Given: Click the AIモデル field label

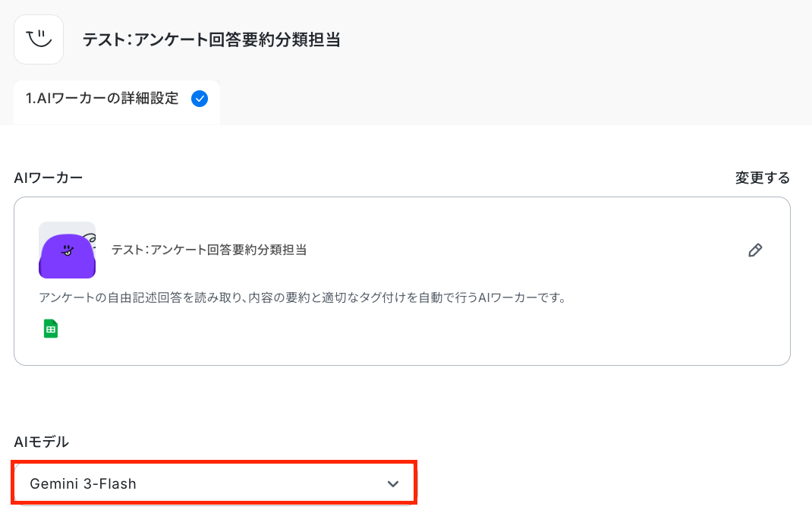Looking at the screenshot, I should [42, 442].
